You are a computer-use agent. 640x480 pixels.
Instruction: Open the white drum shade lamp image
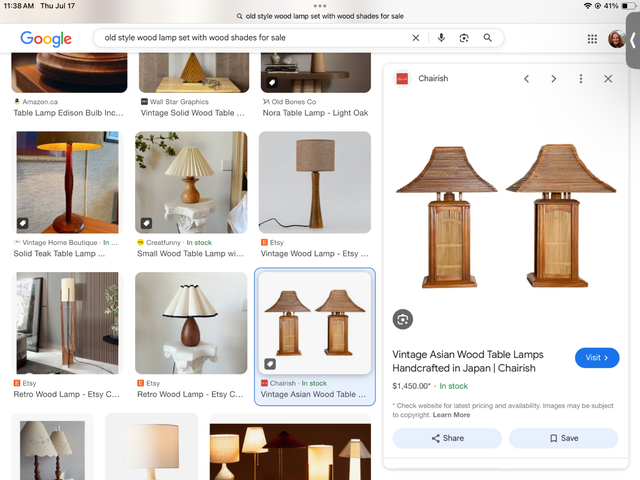point(151,448)
